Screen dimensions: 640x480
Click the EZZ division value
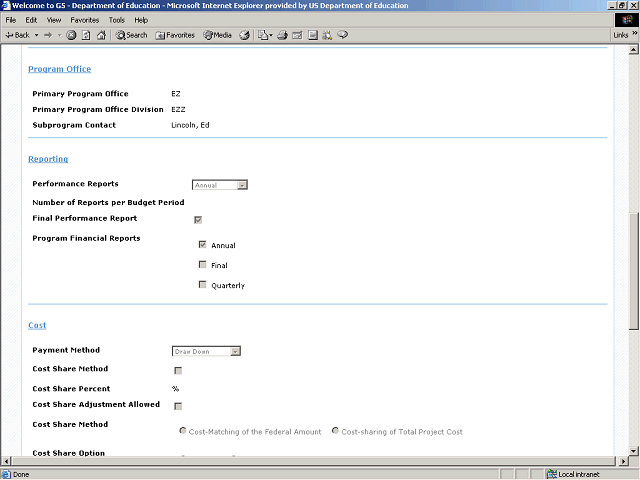(x=178, y=109)
